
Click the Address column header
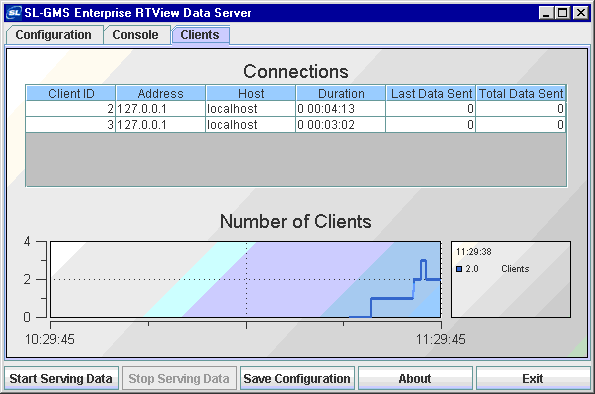tap(161, 93)
